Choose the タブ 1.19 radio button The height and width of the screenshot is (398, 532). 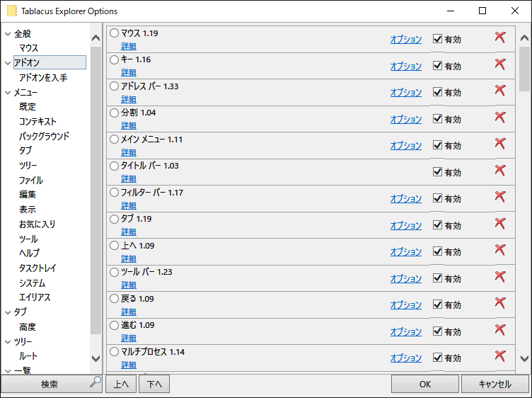coord(115,219)
